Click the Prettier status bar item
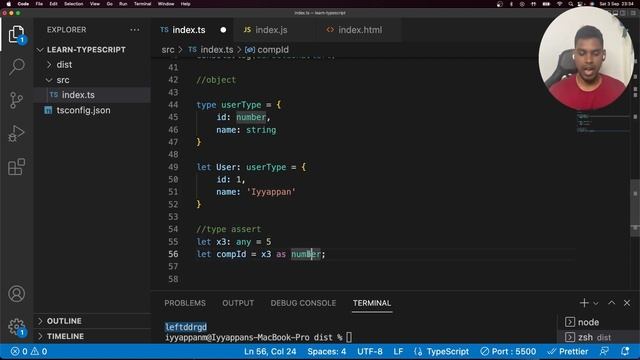 coord(568,351)
